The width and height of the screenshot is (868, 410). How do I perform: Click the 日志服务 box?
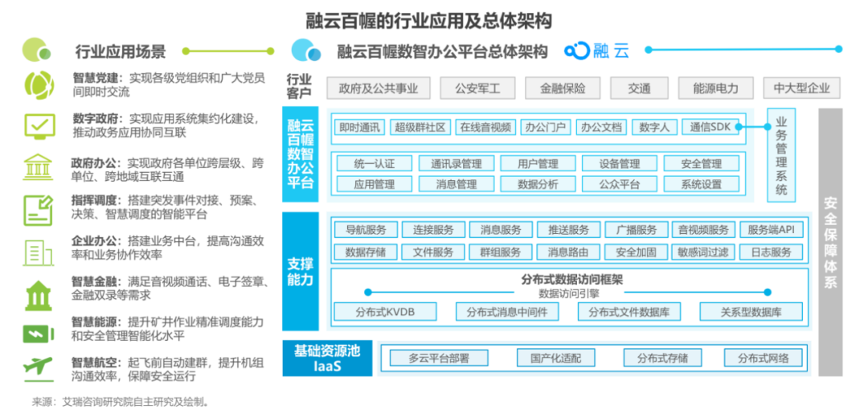click(771, 252)
